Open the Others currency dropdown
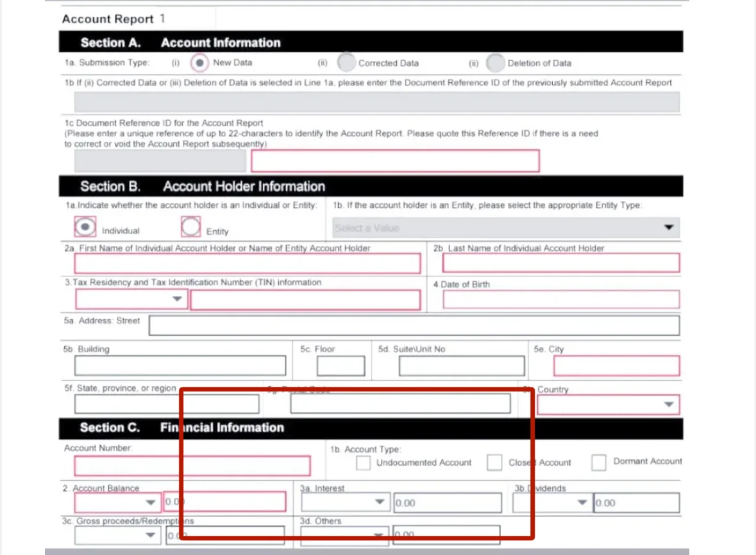Viewport: 756px width, 555px height. click(x=344, y=536)
